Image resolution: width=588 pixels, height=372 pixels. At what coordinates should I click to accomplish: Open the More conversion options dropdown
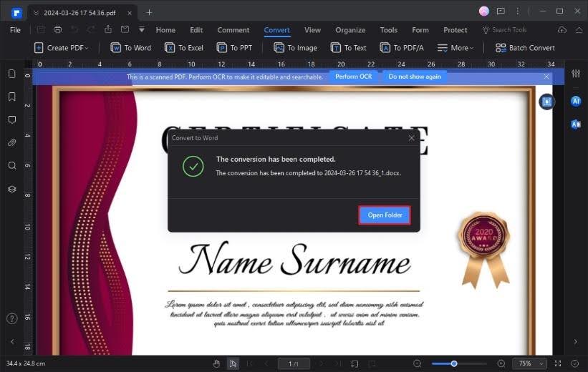(x=456, y=48)
